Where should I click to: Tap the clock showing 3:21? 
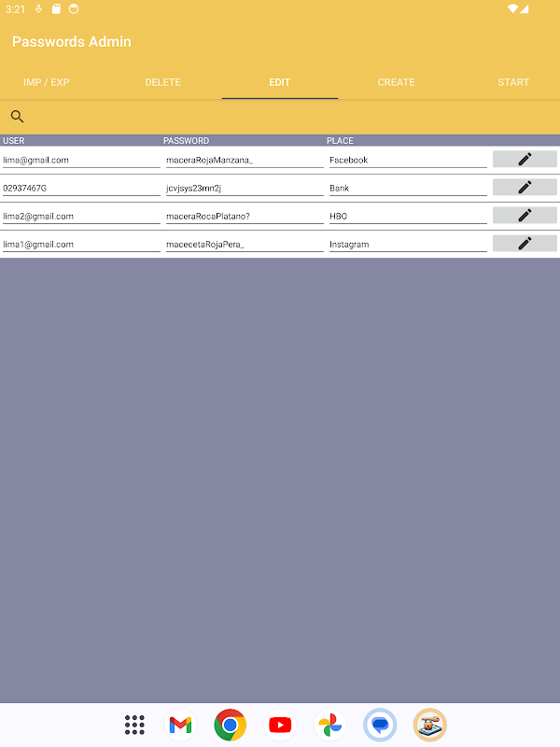click(x=15, y=9)
